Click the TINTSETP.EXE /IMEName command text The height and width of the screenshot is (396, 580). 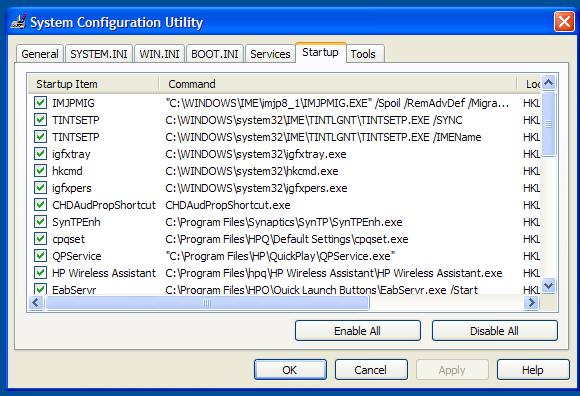point(323,137)
